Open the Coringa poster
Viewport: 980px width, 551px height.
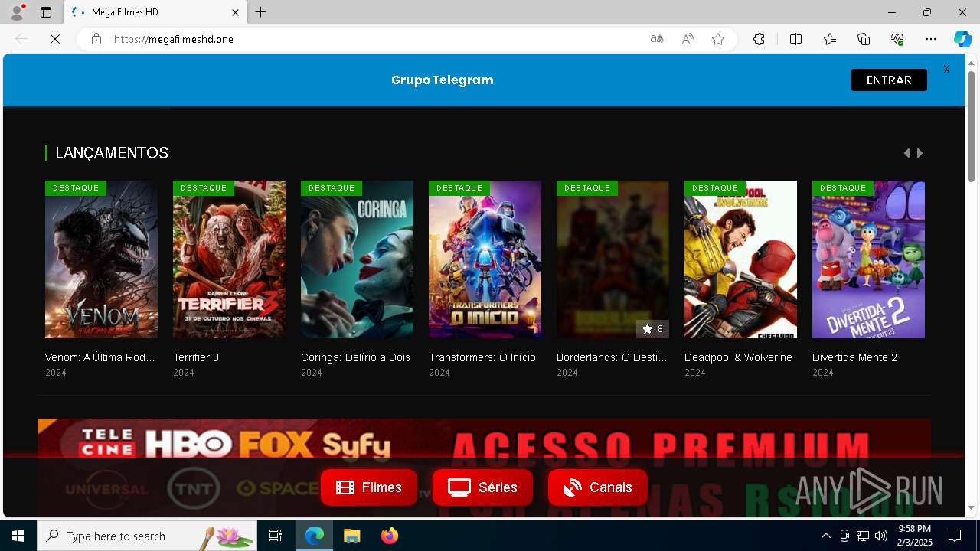(357, 259)
